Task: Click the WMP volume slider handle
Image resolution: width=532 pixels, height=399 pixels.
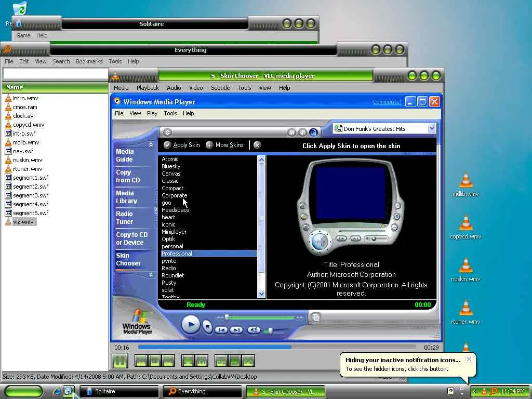Action: 270,330
